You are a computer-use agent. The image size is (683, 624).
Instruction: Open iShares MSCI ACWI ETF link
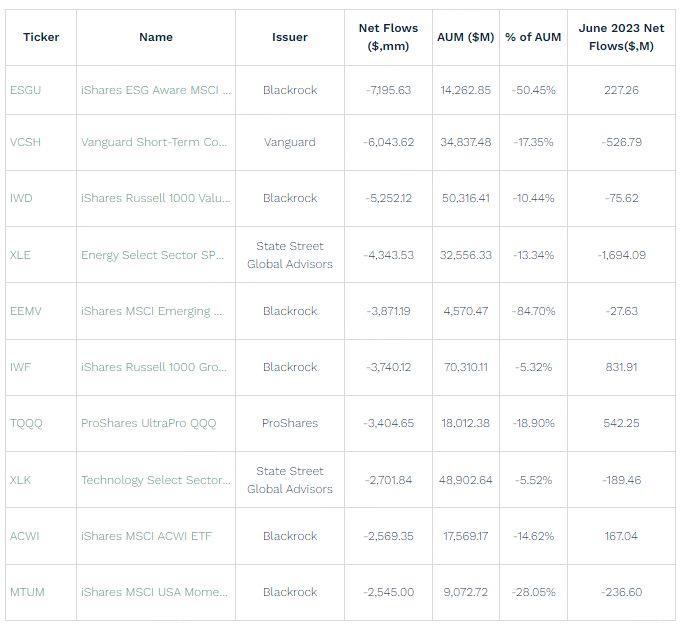tap(146, 536)
